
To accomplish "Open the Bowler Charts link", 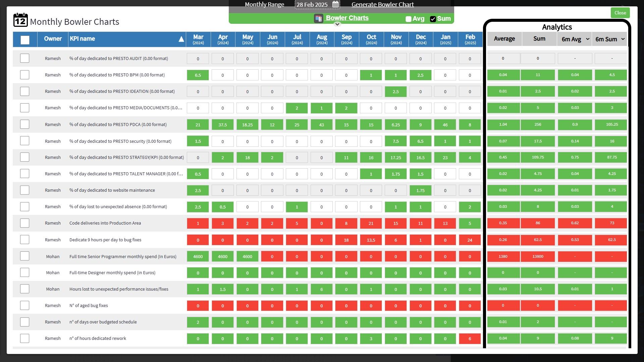I will pos(347,18).
